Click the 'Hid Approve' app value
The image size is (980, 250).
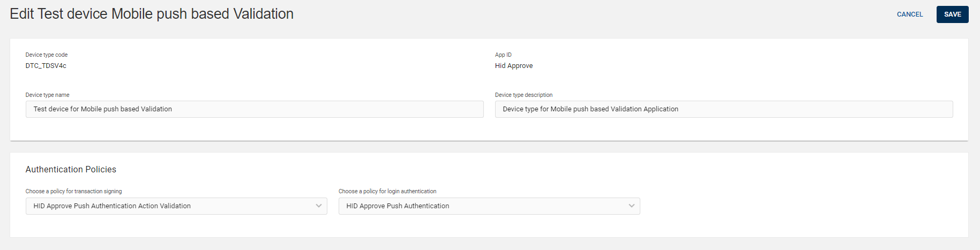click(x=514, y=66)
